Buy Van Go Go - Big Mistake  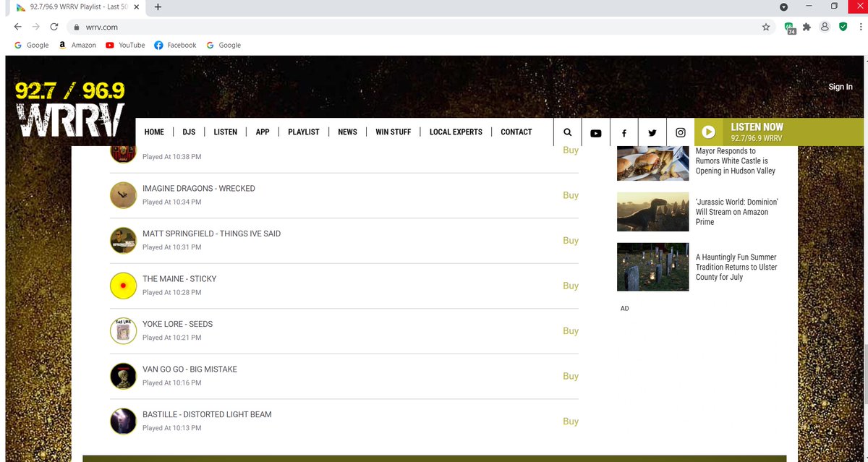point(571,376)
